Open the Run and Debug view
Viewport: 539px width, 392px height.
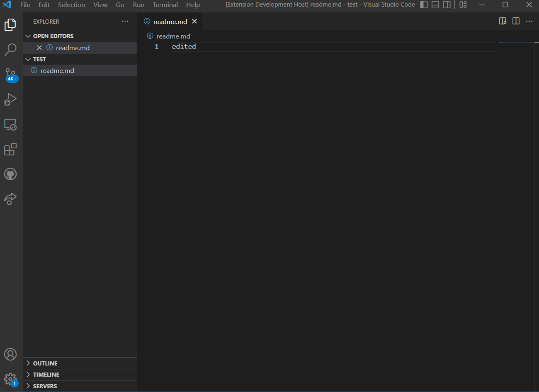click(10, 99)
